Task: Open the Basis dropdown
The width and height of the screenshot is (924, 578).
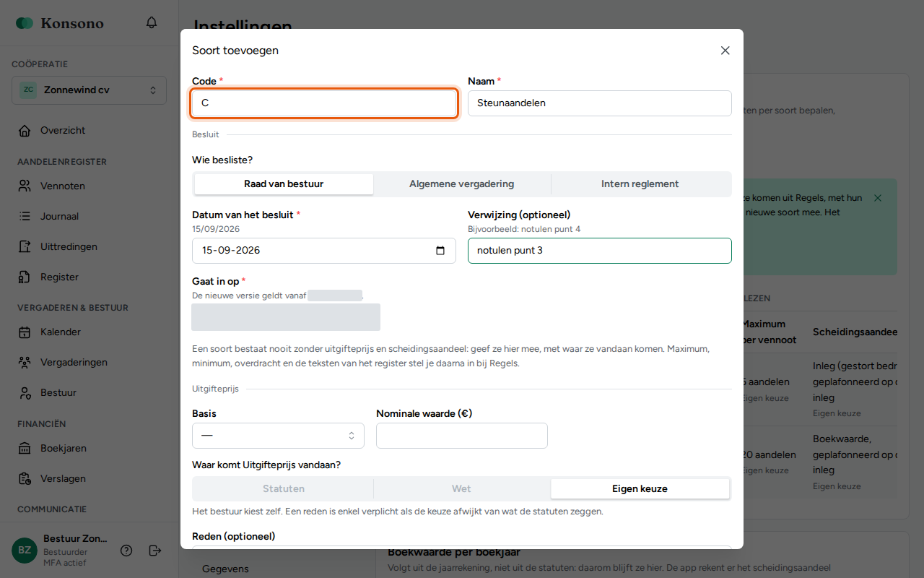Action: (278, 436)
